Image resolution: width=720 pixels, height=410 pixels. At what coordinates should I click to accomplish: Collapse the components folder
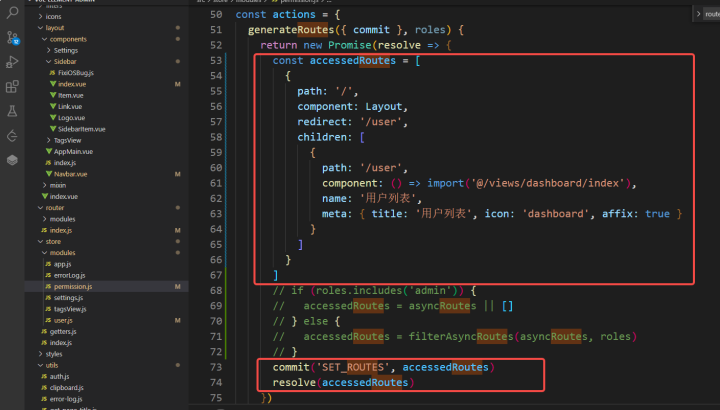(x=68, y=39)
